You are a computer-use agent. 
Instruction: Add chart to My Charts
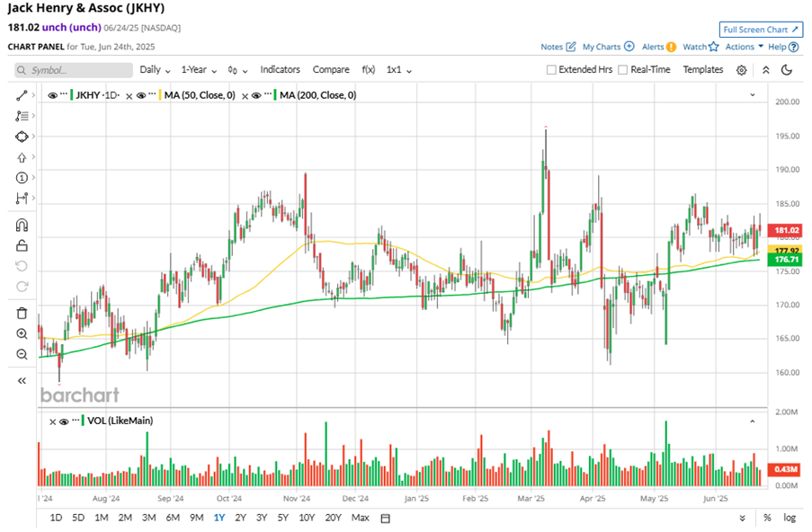coord(608,47)
